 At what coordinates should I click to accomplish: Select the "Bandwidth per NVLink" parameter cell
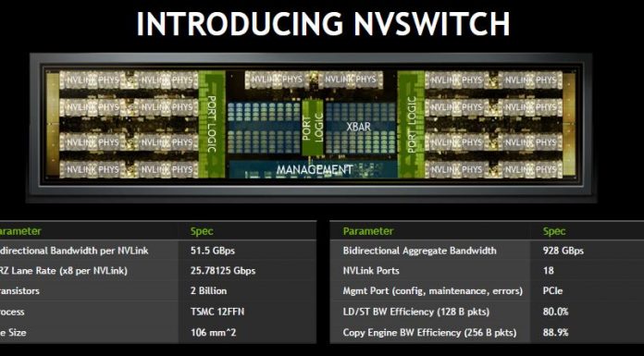pos(89,251)
